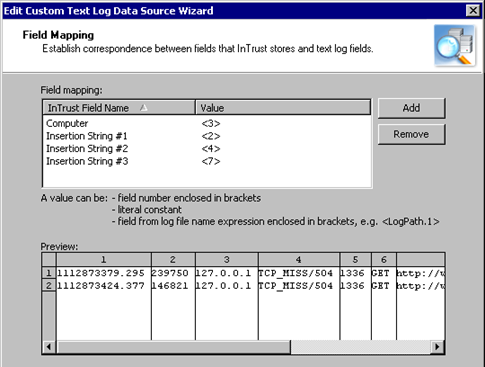485x367 pixels.
Task: Click the <7> value cell
Action: tap(211, 162)
